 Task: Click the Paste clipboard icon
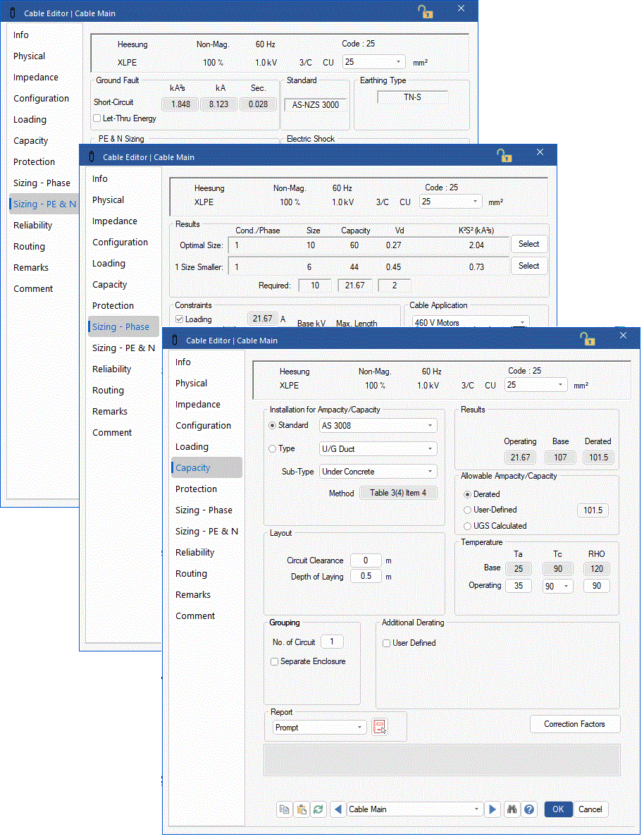coord(302,809)
